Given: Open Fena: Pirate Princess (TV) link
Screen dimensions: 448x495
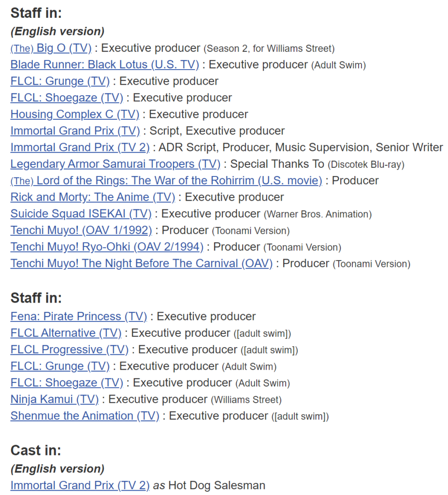Looking at the screenshot, I should click(x=78, y=317).
